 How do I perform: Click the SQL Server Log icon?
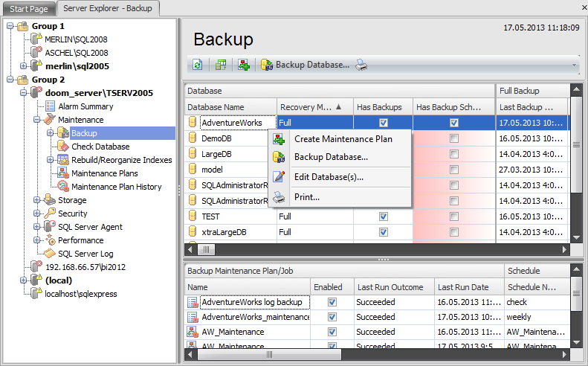click(x=51, y=254)
